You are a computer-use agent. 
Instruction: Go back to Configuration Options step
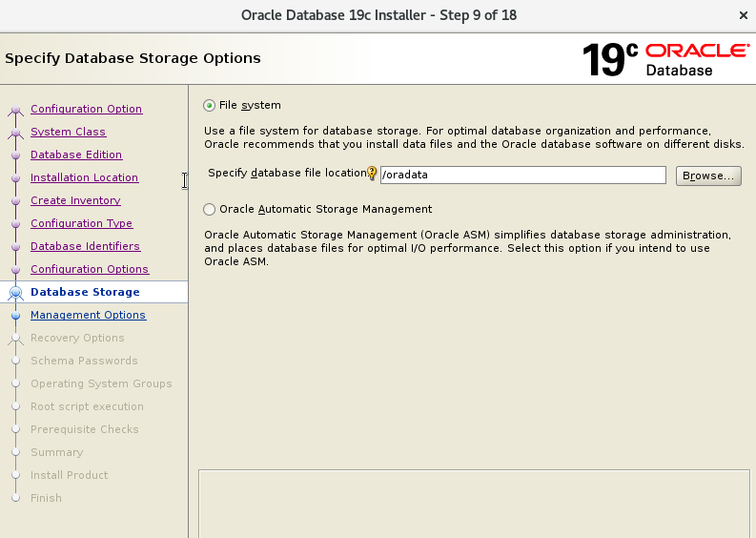coord(90,269)
